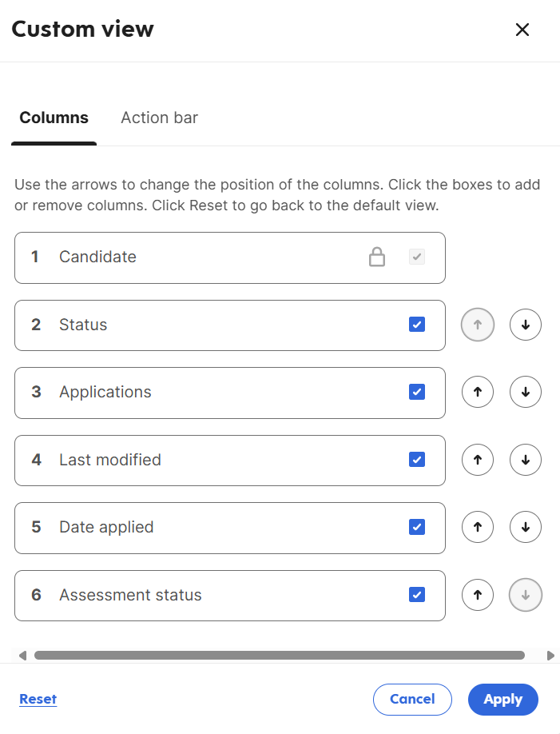This screenshot has width=560, height=734.
Task: Select the Columns tab
Action: pos(54,118)
